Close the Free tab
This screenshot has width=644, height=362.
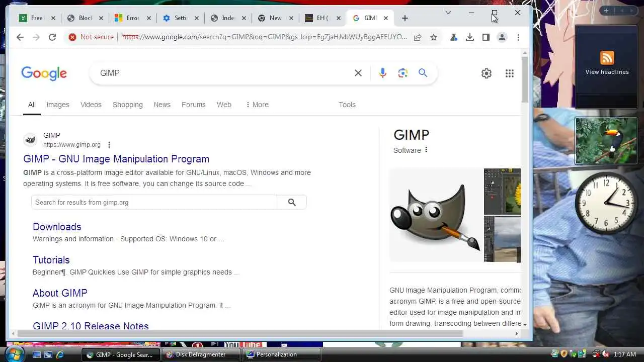[53, 18]
